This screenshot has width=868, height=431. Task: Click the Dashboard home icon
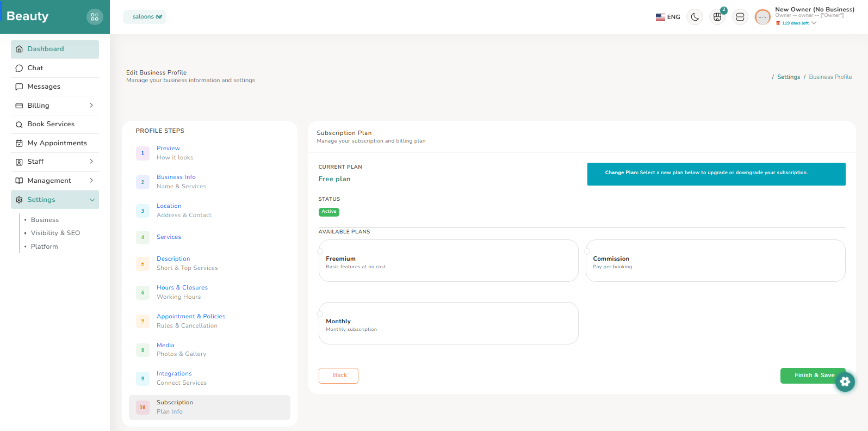point(19,49)
